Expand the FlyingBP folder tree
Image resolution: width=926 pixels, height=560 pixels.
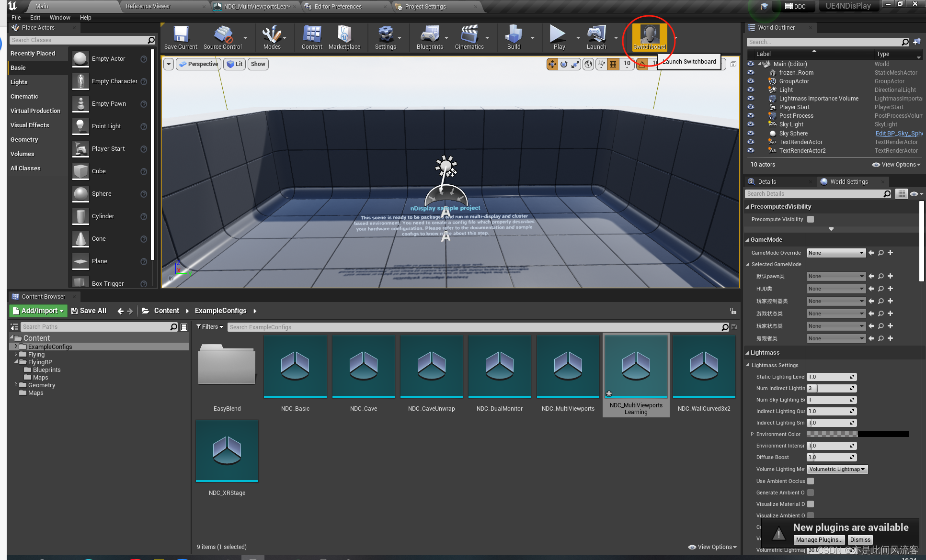[x=16, y=362]
